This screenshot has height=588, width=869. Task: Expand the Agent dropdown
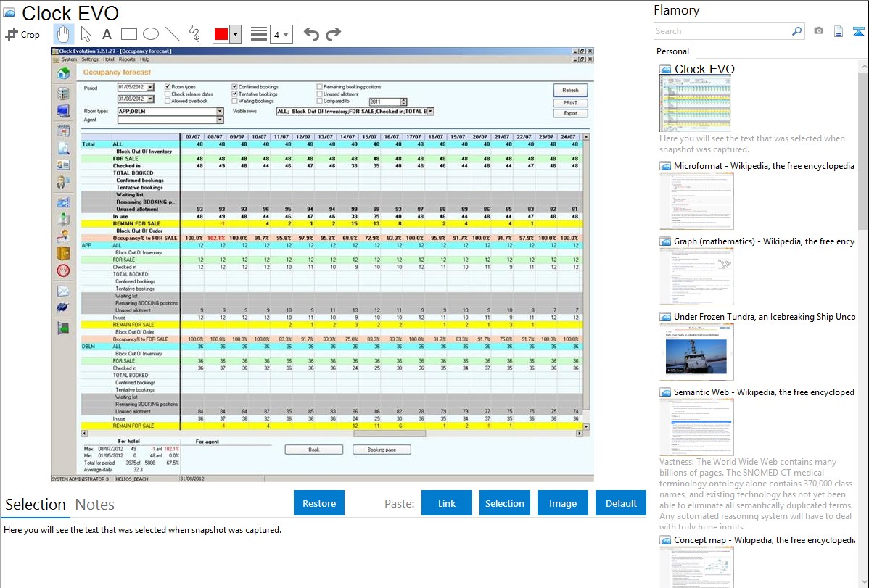[220, 120]
